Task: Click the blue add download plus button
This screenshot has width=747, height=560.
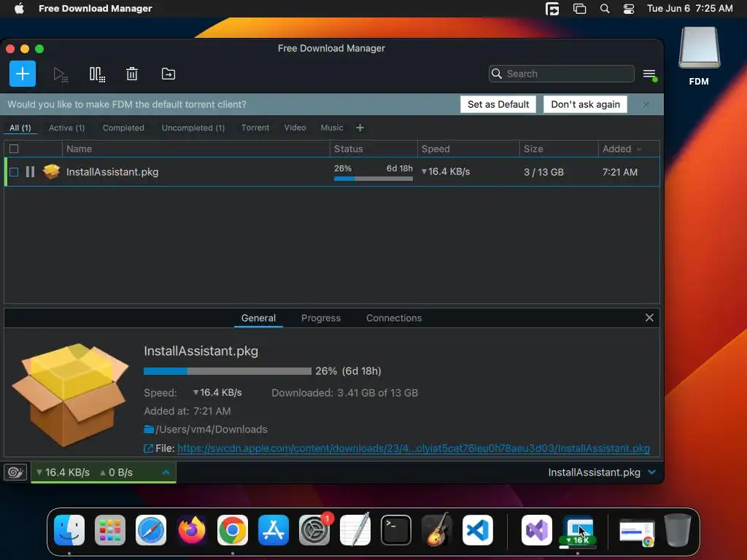Action: pyautogui.click(x=23, y=74)
